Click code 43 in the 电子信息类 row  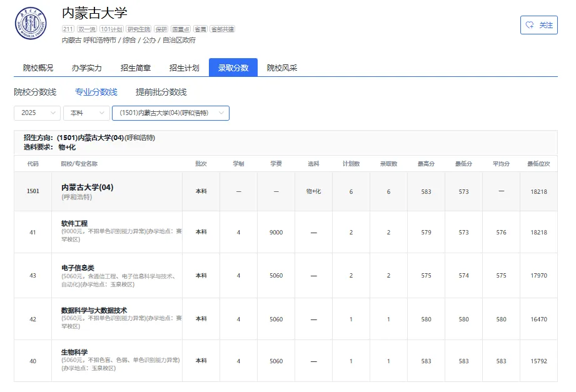(33, 276)
